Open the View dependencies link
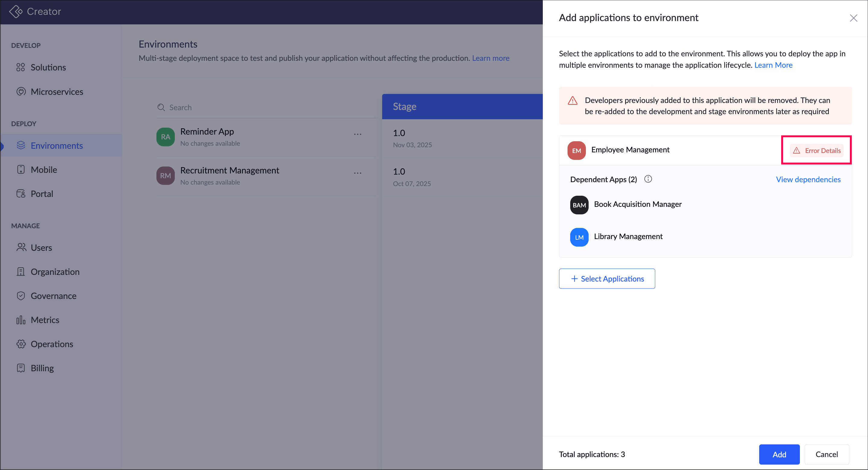The height and width of the screenshot is (470, 868). tap(808, 179)
